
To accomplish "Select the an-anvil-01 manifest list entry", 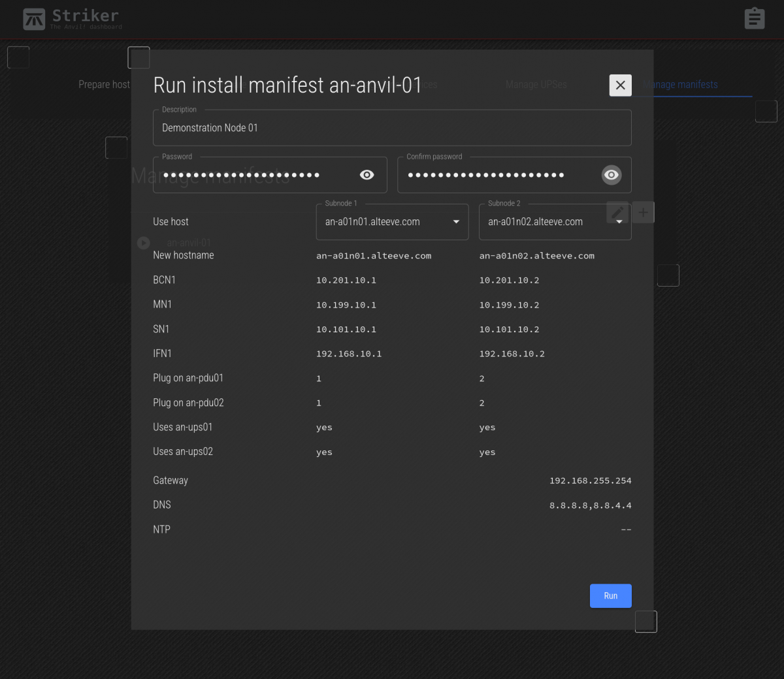I will point(189,243).
